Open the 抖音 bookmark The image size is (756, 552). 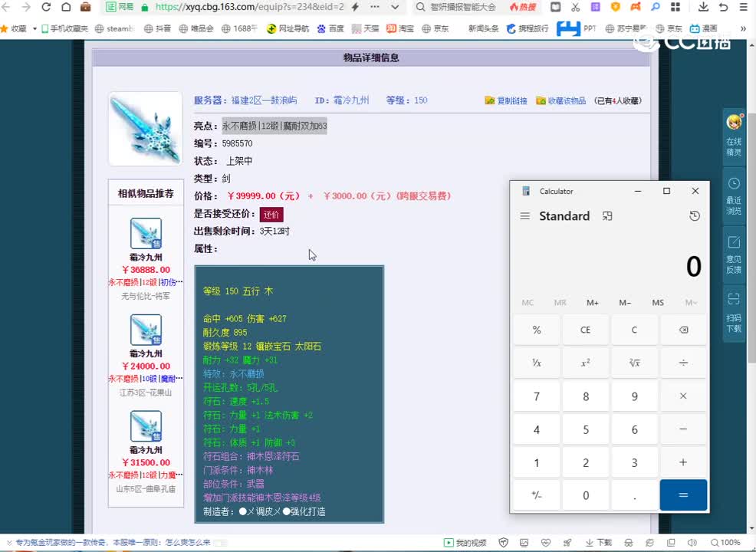pos(158,29)
